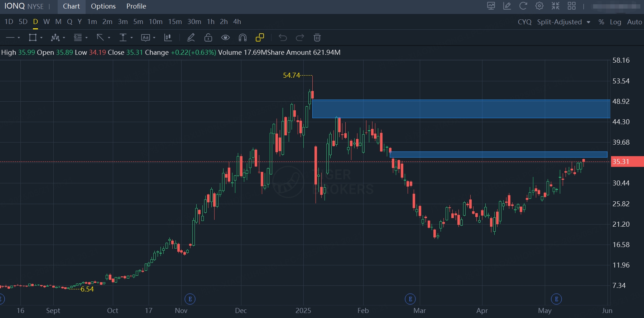Open the candlestick chart type icon
Screen dimensions: 644x318
point(168,38)
